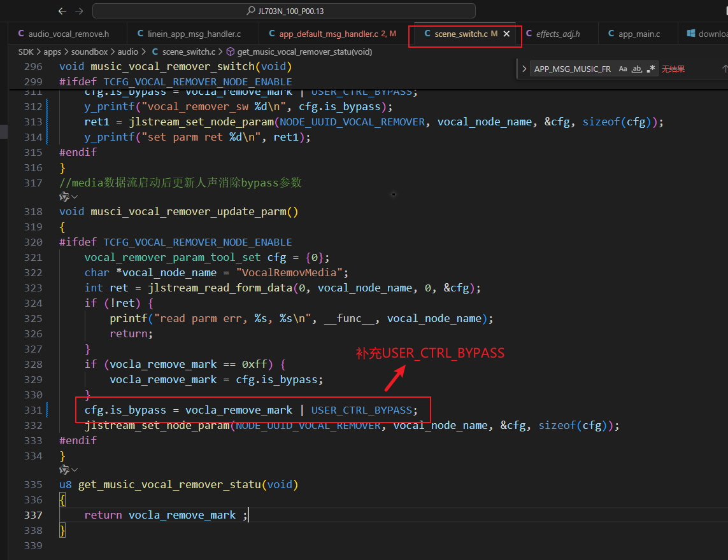Screen dimensions: 728x560
Task: Click jlstream_read_form_data call on line 323
Action: point(220,288)
